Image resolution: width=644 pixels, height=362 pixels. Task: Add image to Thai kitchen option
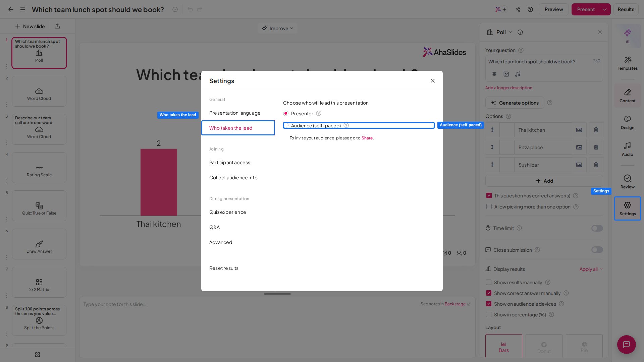tap(579, 130)
